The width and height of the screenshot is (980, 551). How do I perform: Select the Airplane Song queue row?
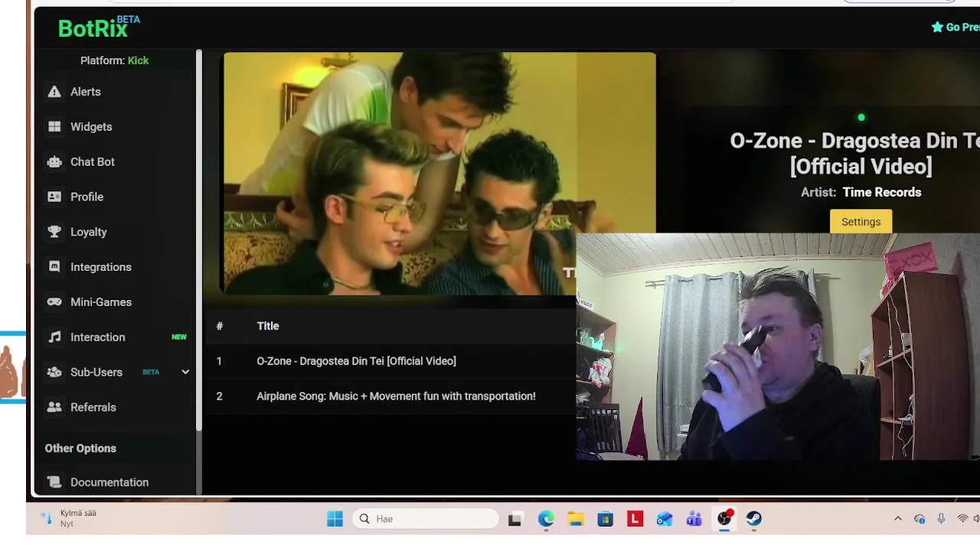click(x=390, y=396)
